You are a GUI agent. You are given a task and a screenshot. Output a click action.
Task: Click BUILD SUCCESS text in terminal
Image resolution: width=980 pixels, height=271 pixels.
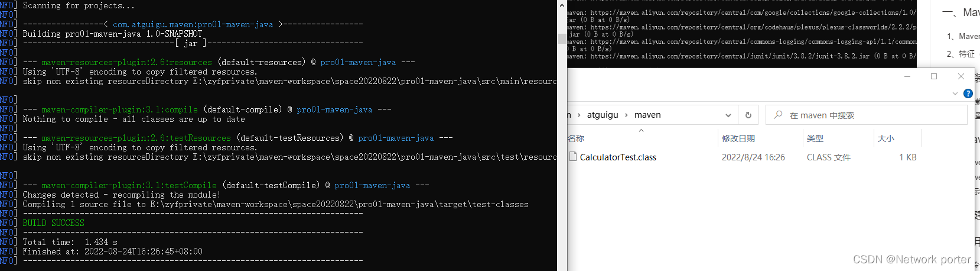[54, 223]
